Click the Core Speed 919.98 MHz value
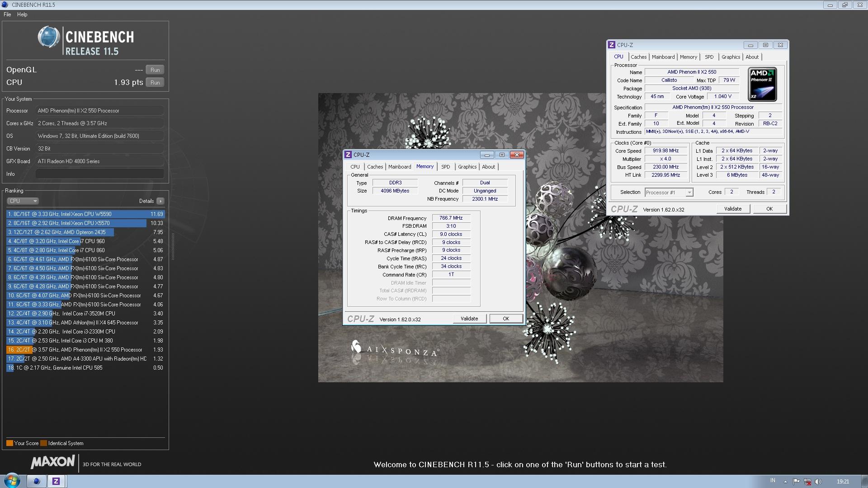The width and height of the screenshot is (868, 488). tap(665, 151)
